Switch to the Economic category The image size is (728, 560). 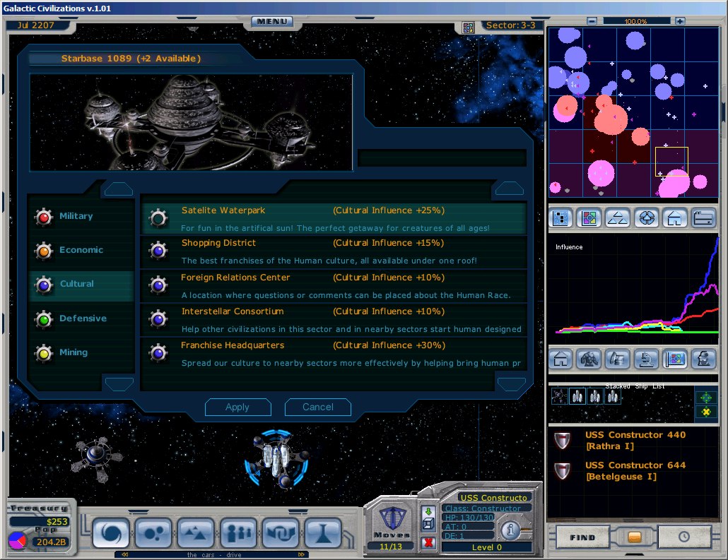pos(82,250)
